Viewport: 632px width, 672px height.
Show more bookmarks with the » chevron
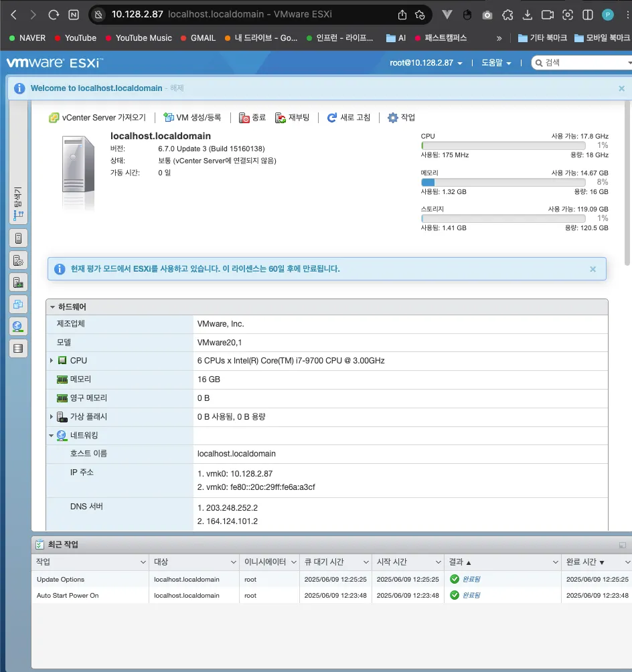coord(499,38)
